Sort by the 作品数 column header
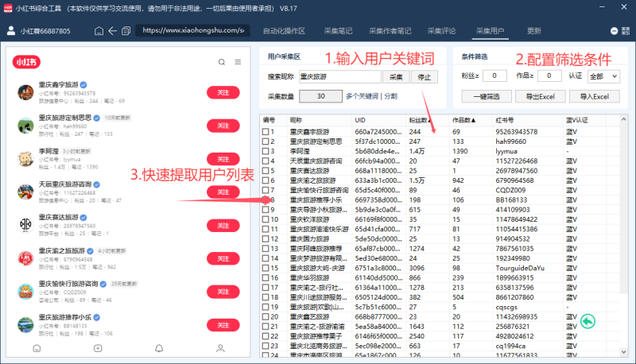Screen dimensions: 636x364 click(471, 120)
